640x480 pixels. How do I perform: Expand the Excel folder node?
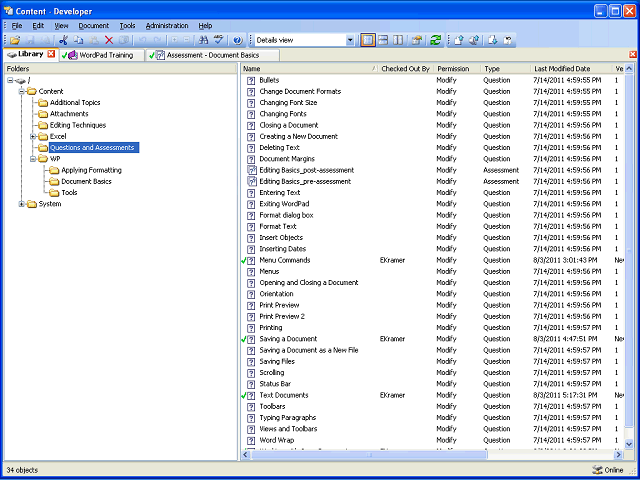pos(33,136)
